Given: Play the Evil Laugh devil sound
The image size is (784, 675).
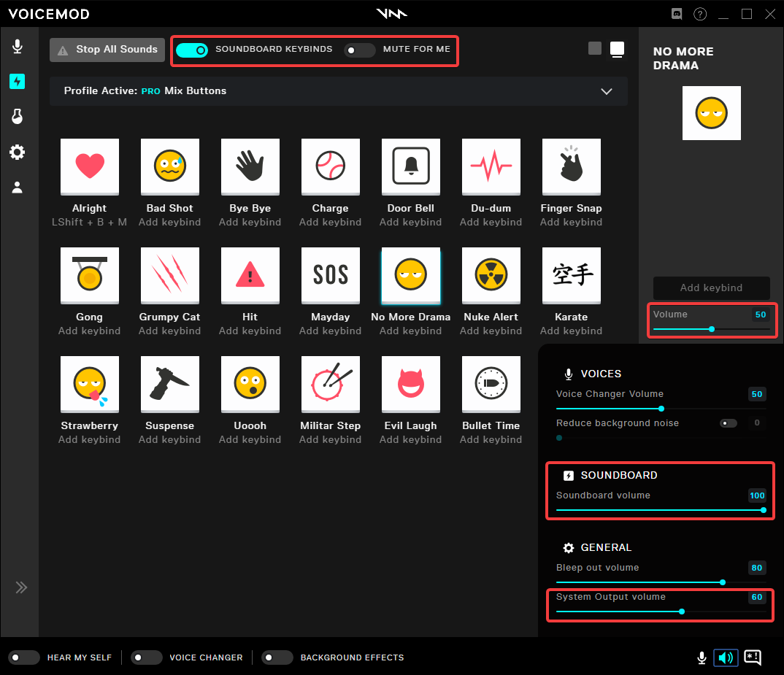Looking at the screenshot, I should click(411, 385).
